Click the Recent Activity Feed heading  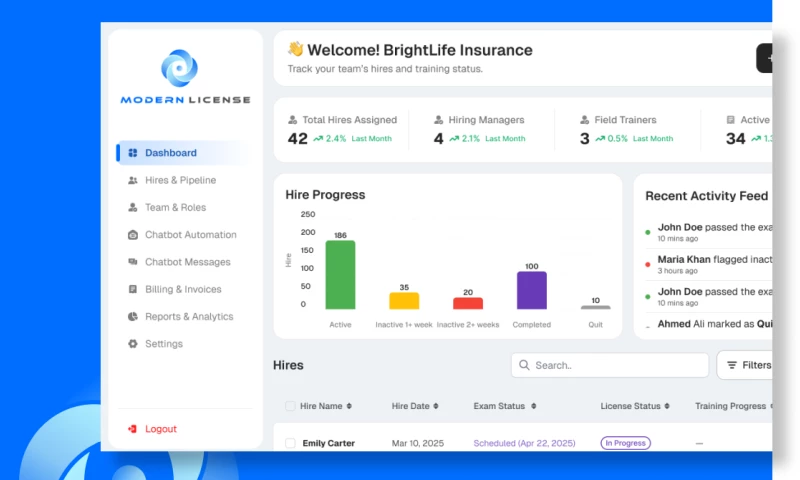[x=707, y=196]
